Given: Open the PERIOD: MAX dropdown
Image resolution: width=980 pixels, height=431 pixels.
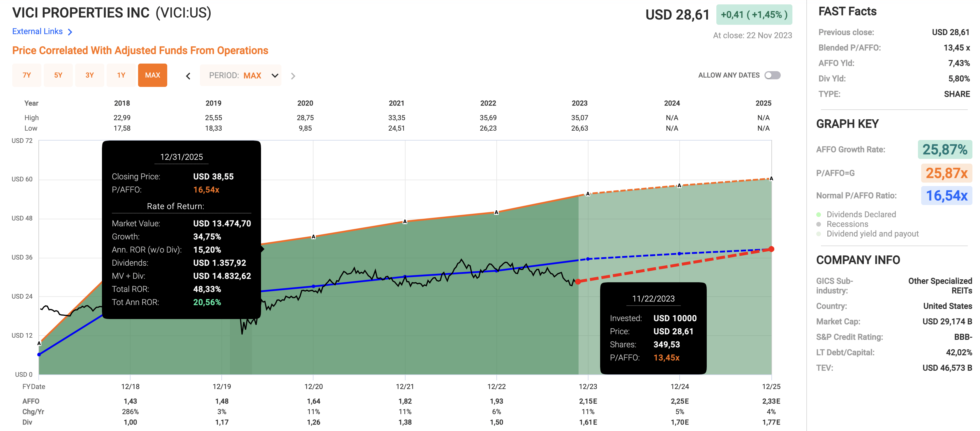Looking at the screenshot, I should [240, 76].
